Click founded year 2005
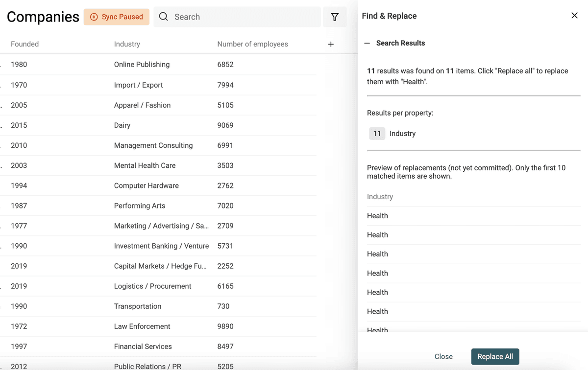The width and height of the screenshot is (588, 370). point(19,105)
